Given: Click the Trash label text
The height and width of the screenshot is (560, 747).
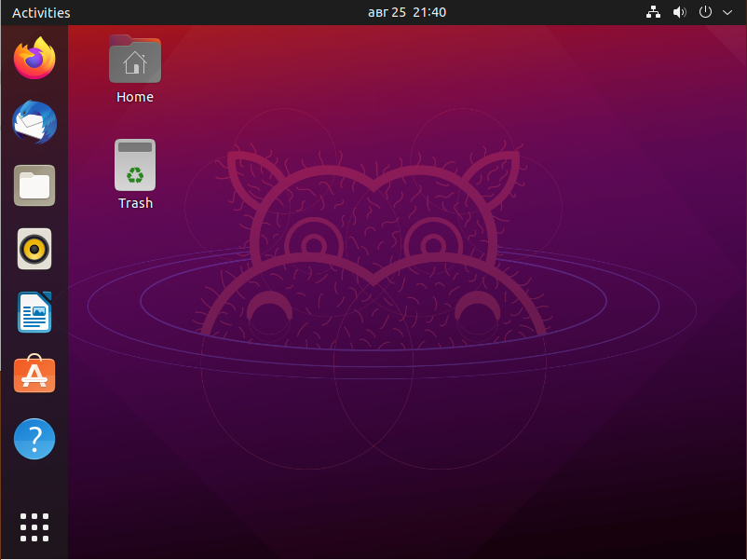Looking at the screenshot, I should [x=135, y=203].
